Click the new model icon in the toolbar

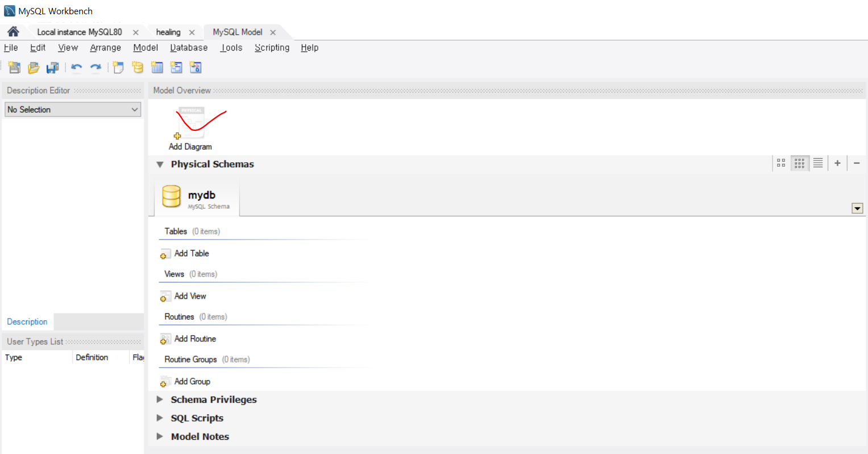click(14, 68)
